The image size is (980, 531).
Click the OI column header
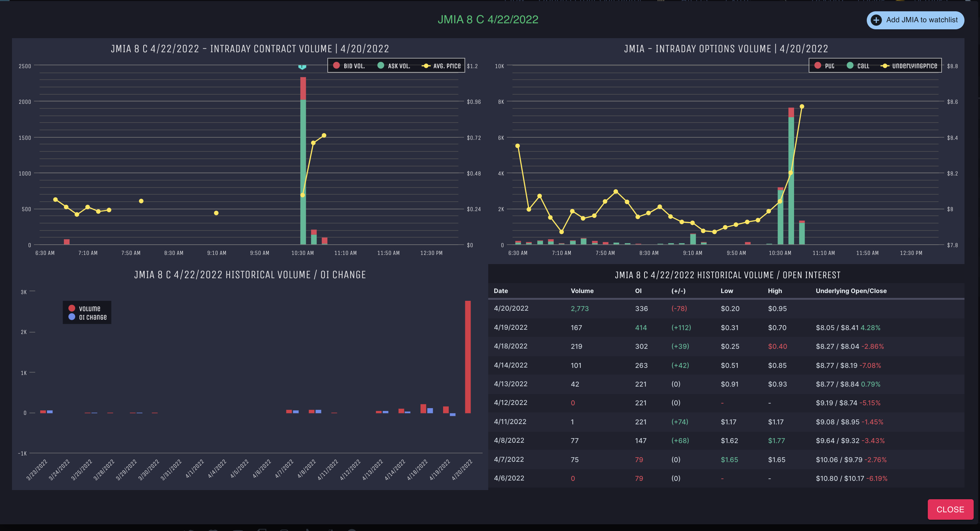click(x=638, y=291)
